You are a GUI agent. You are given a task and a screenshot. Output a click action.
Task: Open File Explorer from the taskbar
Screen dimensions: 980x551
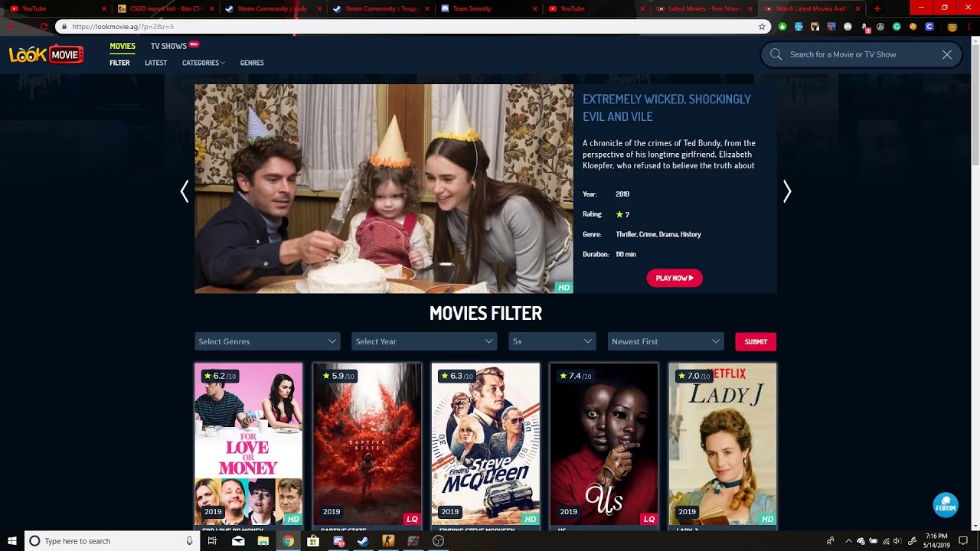pyautogui.click(x=263, y=541)
